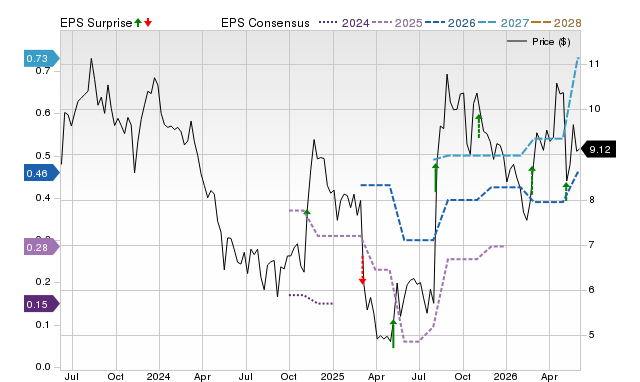Image resolution: width=640 pixels, height=382 pixels.
Task: Click the green surprise arrow near May 2026
Action: (x=566, y=192)
